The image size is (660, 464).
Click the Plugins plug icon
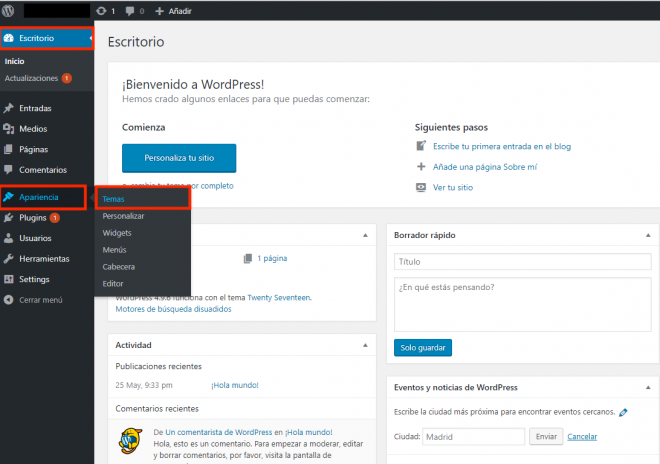click(8, 218)
